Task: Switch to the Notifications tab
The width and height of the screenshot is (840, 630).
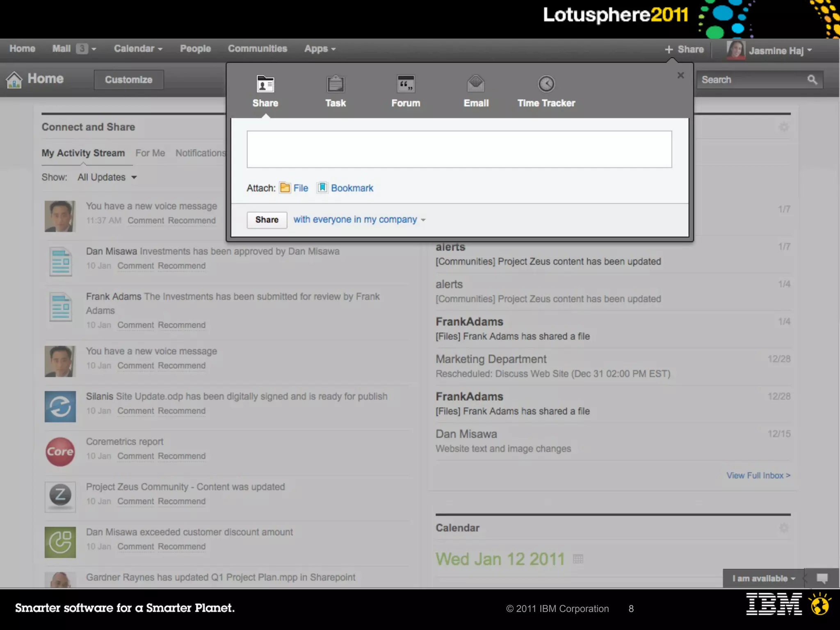Action: [x=201, y=153]
